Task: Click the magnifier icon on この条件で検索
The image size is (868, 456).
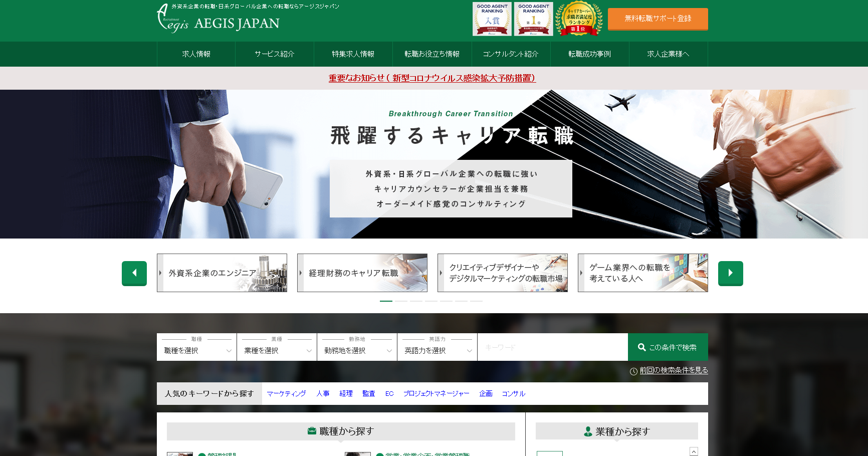Action: [x=642, y=346]
